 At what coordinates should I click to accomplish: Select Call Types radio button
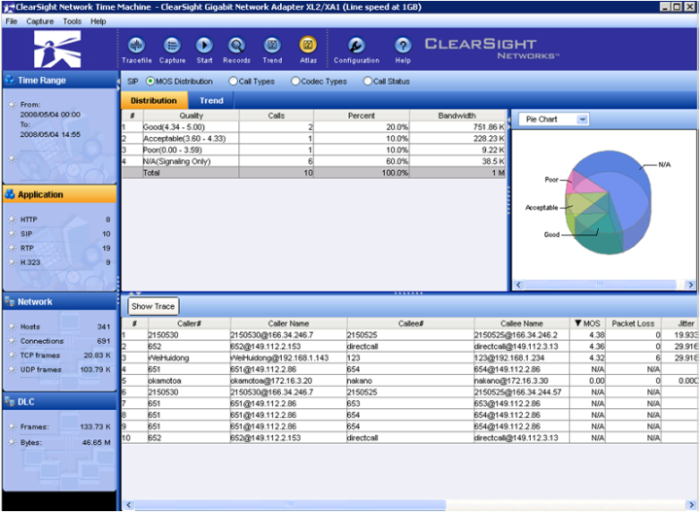coord(233,81)
